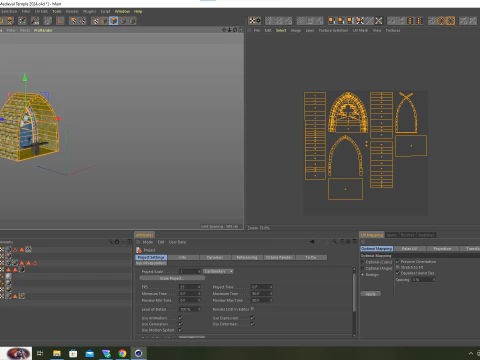Screen dimensions: 480x360
Task: Open the UV Edit menu
Action: [41, 11]
